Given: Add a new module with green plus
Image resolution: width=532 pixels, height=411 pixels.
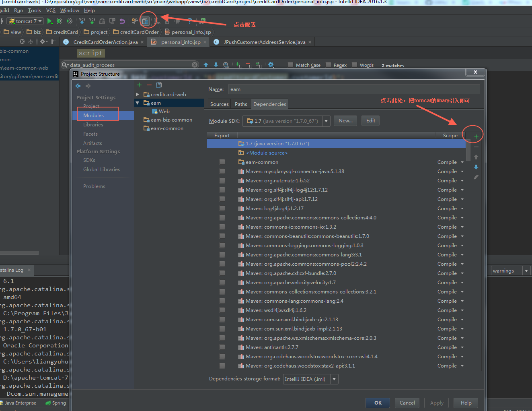Looking at the screenshot, I should (139, 85).
